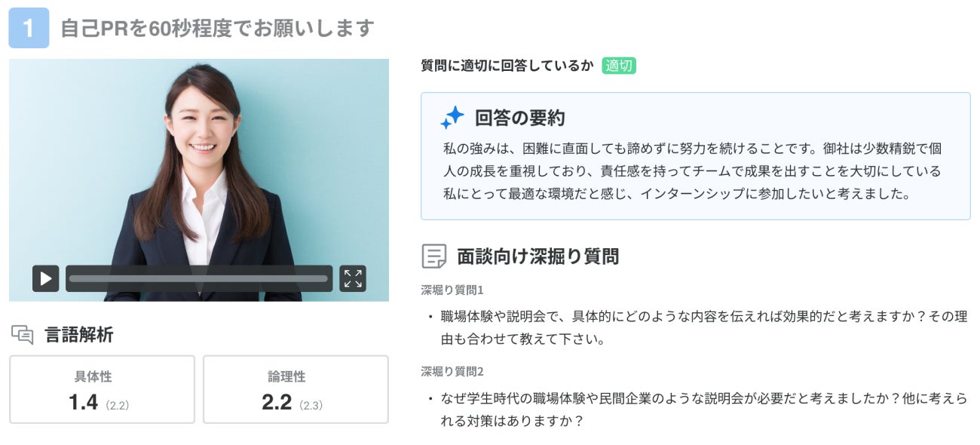Click the 面談向け深掘り質問 section heading
Viewport: 980px width, 445px height.
click(x=537, y=256)
